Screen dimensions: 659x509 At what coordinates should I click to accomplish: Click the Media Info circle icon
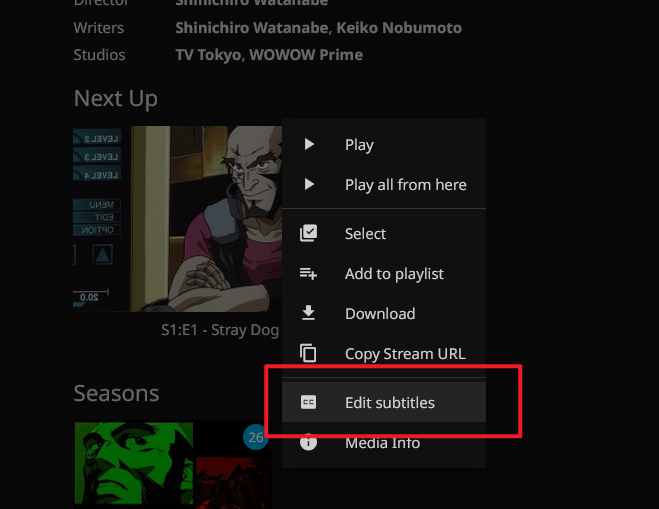[x=309, y=442]
